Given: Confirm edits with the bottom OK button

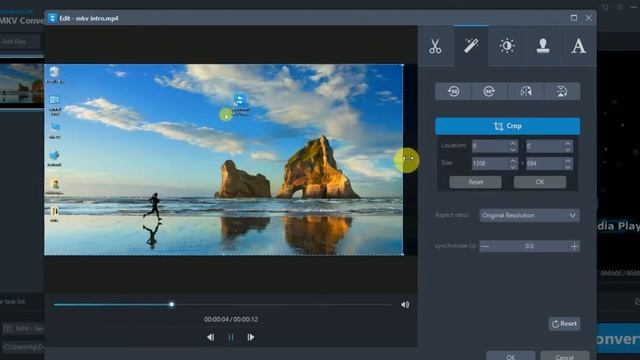Looking at the screenshot, I should [x=511, y=356].
